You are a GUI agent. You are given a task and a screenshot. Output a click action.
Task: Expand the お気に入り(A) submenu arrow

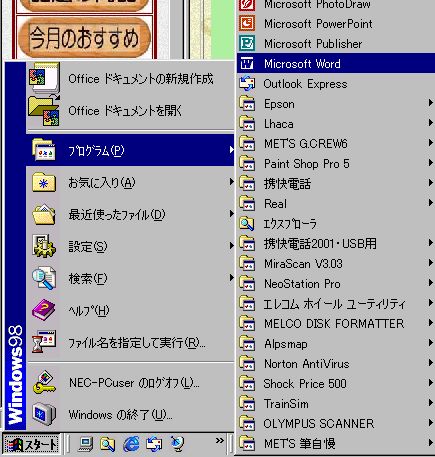tap(231, 182)
